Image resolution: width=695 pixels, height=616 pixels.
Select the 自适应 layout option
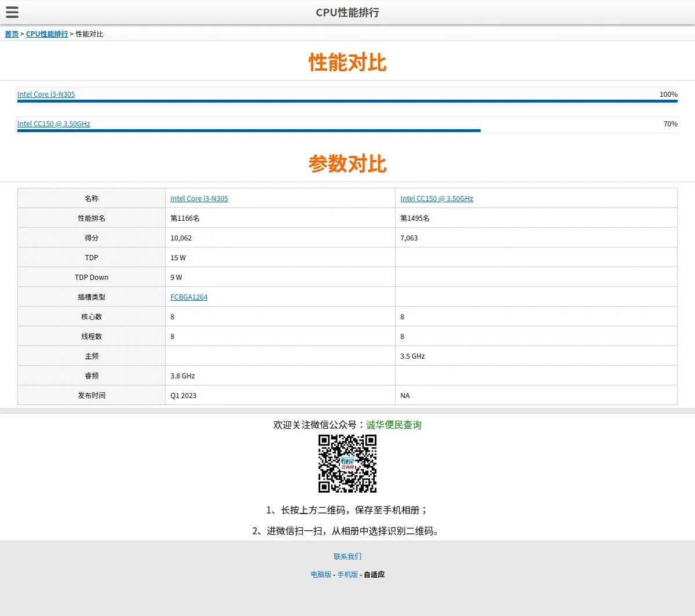[374, 575]
